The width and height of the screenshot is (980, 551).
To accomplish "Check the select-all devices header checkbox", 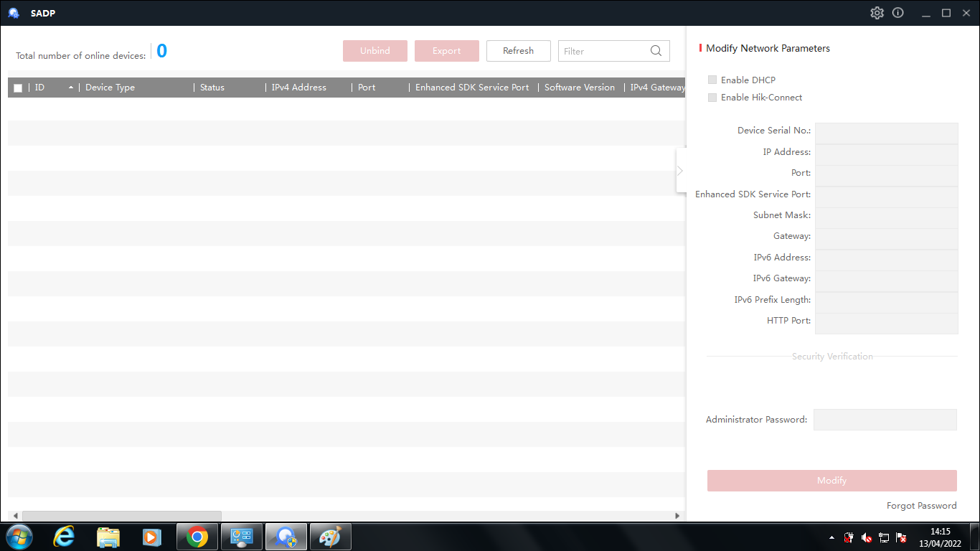I will (x=18, y=88).
